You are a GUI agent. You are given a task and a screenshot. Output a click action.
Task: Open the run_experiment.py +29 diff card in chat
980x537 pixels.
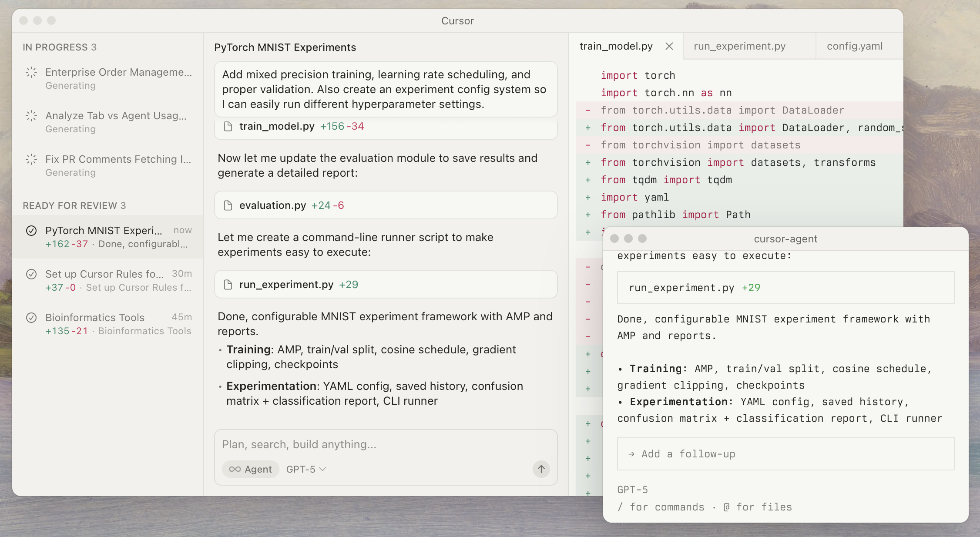(386, 285)
